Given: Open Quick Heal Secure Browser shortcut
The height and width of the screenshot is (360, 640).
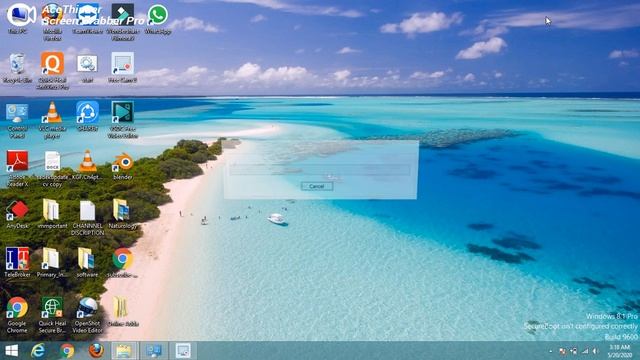Looking at the screenshot, I should 52,308.
